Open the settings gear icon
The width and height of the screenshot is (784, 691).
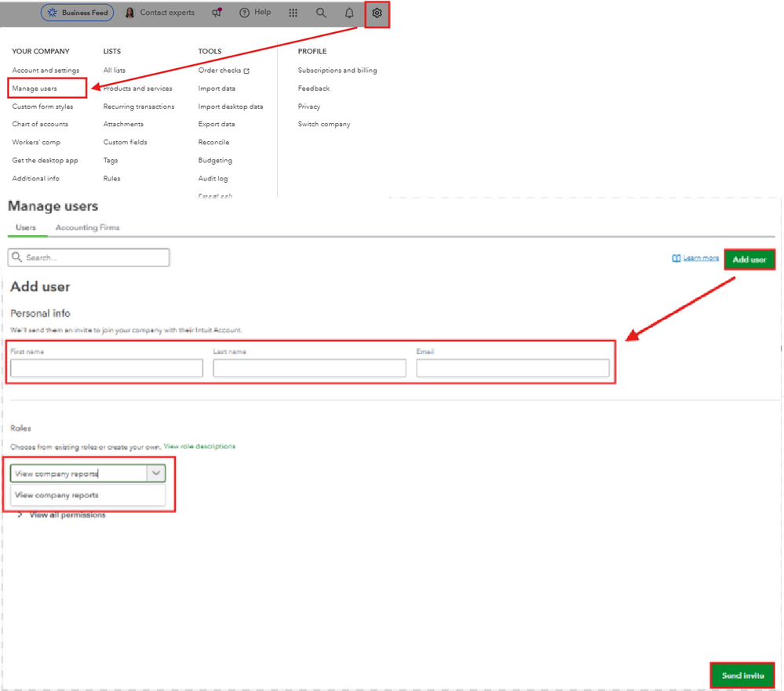tap(377, 13)
